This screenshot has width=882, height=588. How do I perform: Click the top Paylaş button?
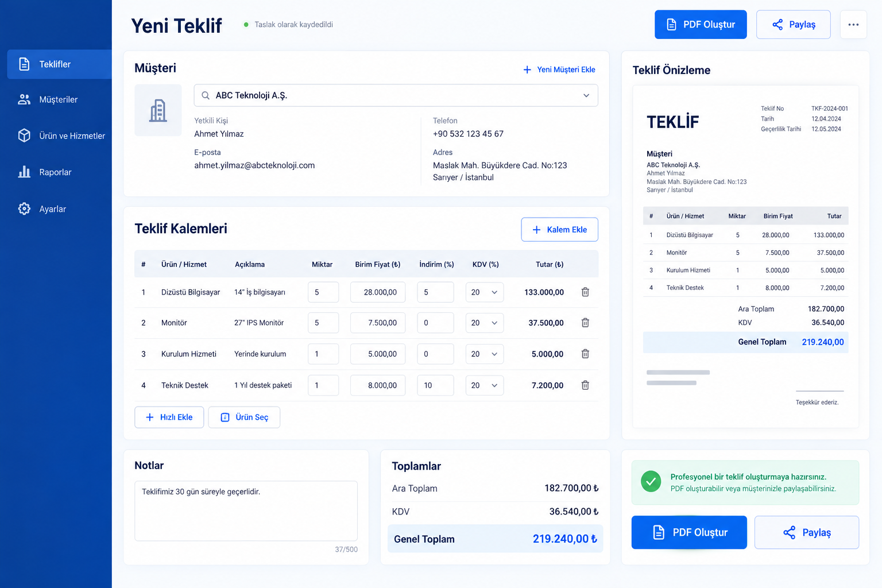click(794, 25)
